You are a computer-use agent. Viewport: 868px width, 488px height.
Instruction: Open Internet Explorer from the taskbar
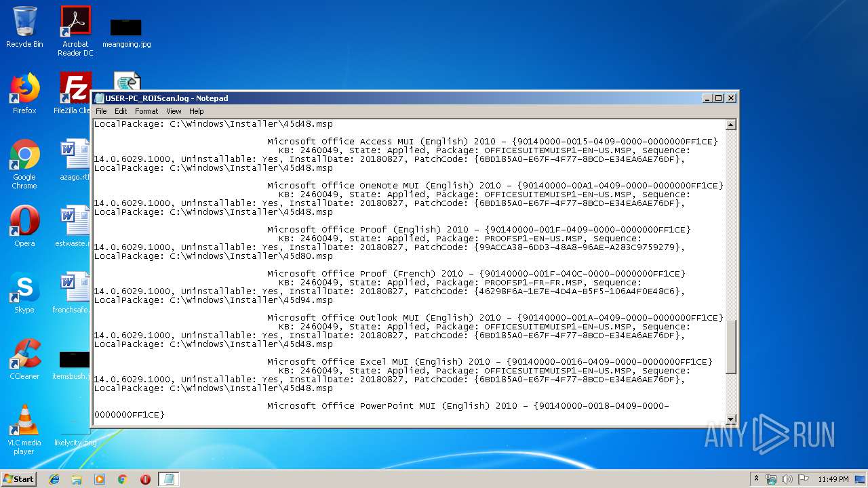[x=54, y=479]
